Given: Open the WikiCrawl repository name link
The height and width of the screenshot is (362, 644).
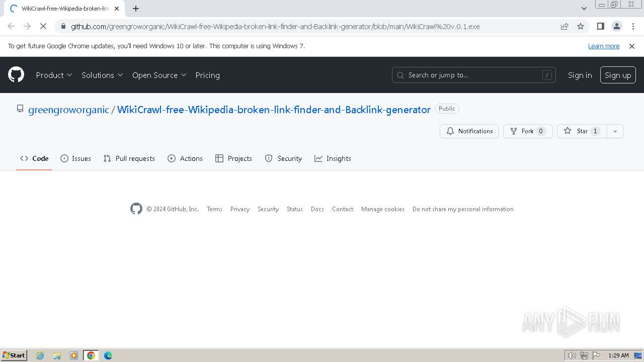Looking at the screenshot, I should [x=274, y=110].
